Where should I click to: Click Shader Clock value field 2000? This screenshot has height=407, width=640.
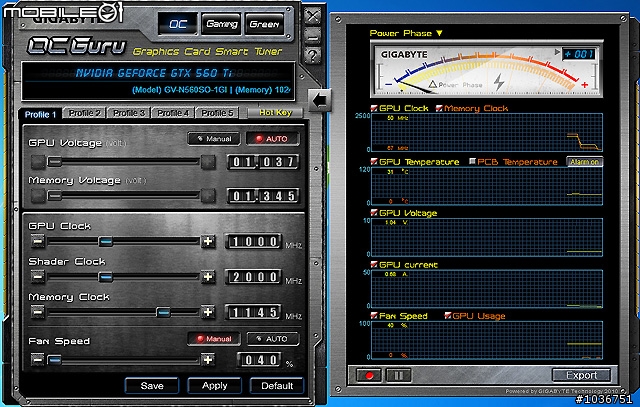coord(253,277)
